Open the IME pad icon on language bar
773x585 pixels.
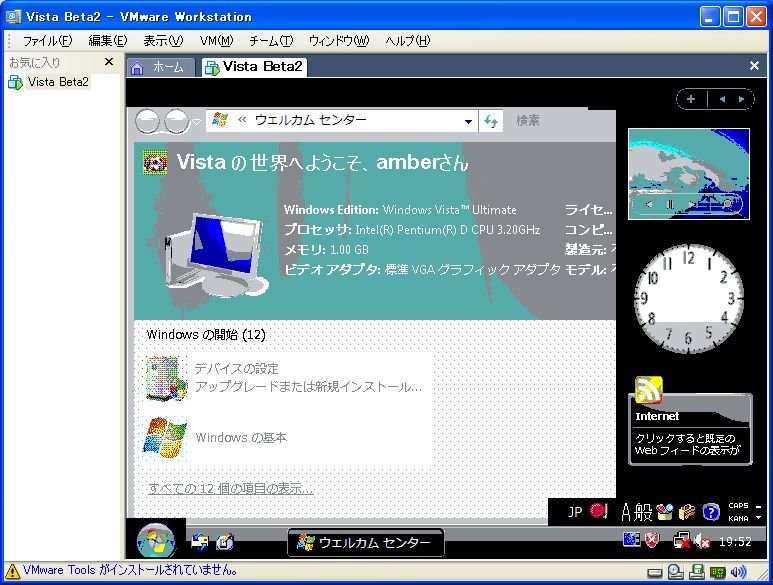(665, 512)
